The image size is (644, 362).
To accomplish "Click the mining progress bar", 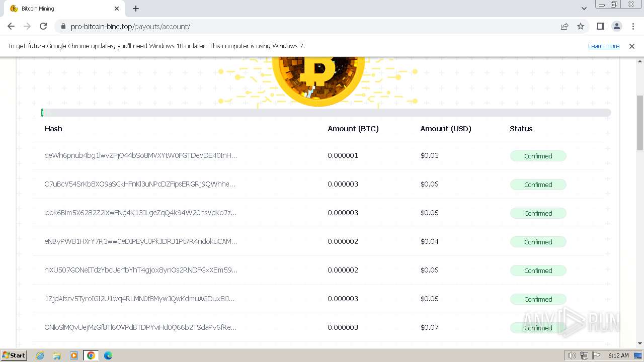I will pos(326,113).
